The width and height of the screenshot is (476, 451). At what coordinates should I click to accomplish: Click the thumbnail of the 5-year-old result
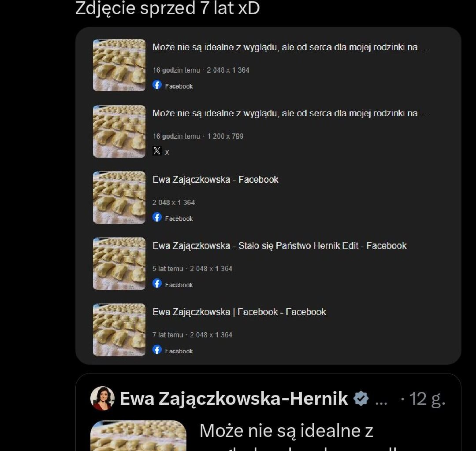(x=119, y=263)
